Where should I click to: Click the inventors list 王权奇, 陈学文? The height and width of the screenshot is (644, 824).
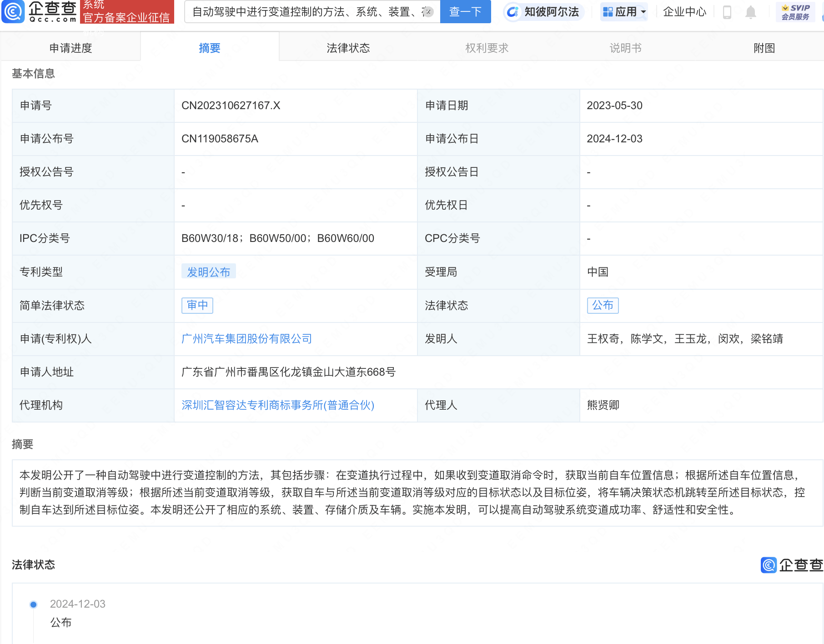pos(685,339)
